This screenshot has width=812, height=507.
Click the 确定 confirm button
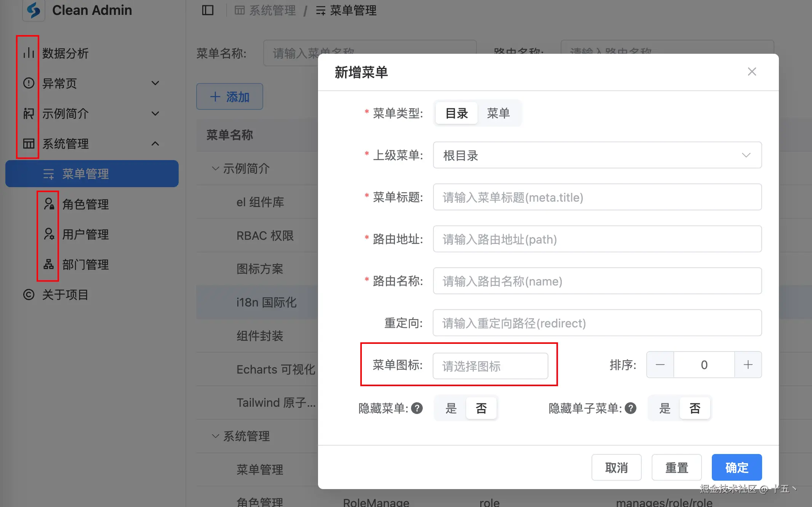point(736,467)
